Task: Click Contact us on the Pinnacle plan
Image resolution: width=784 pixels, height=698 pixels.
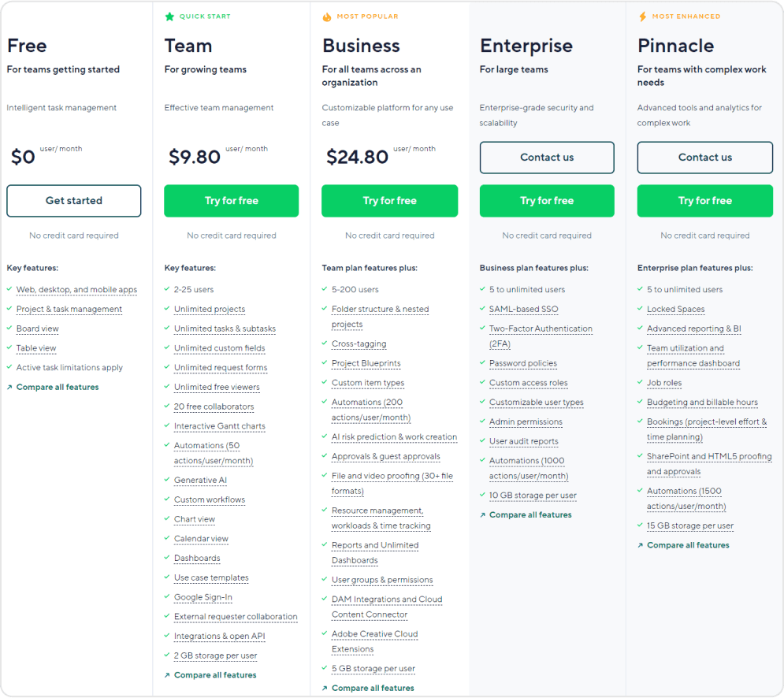Action: (705, 158)
